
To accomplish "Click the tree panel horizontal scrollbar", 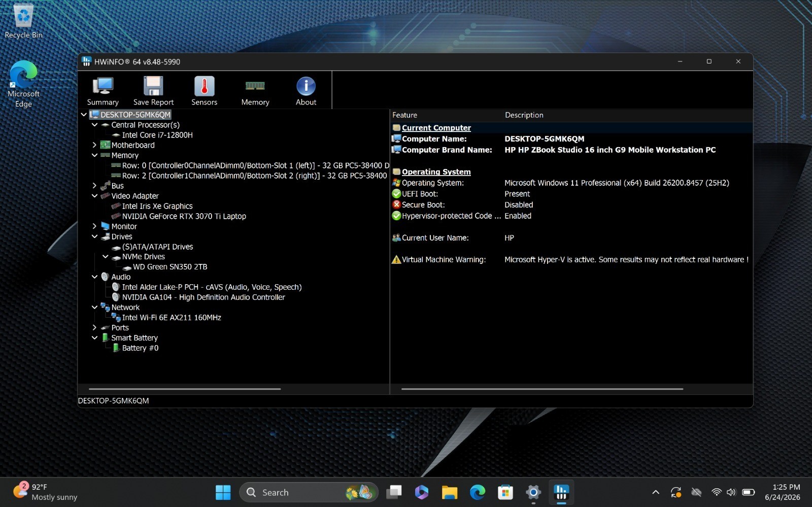I will 185,389.
